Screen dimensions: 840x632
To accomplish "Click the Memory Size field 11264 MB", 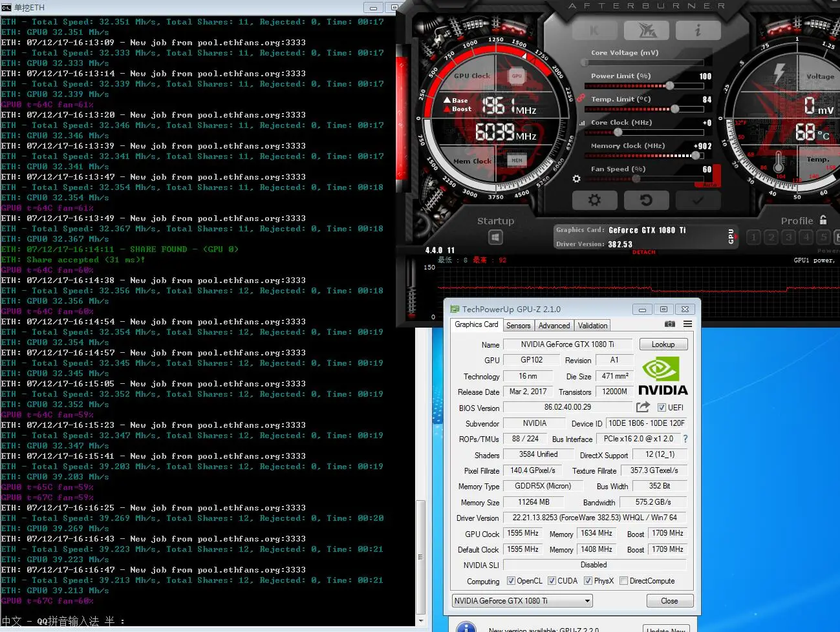I will click(533, 502).
